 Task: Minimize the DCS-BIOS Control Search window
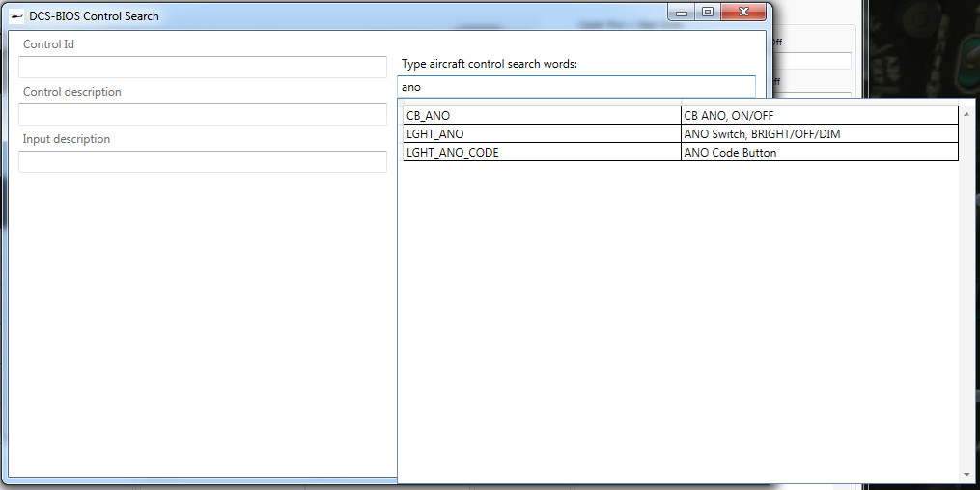coord(682,13)
